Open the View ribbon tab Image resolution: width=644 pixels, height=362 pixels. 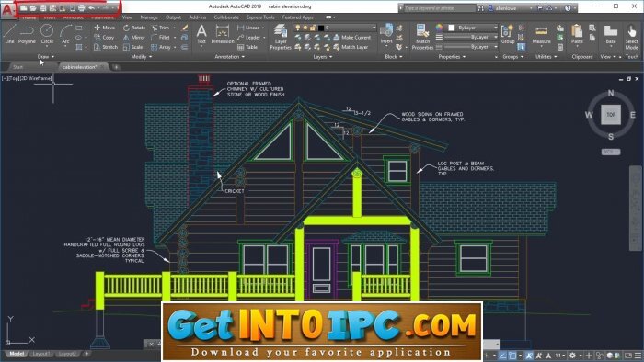(x=127, y=17)
